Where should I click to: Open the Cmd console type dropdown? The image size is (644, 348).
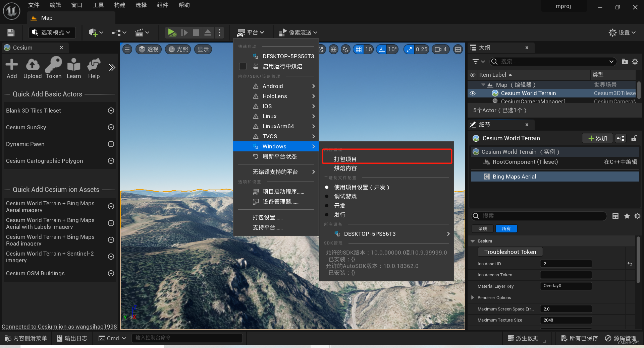point(112,338)
